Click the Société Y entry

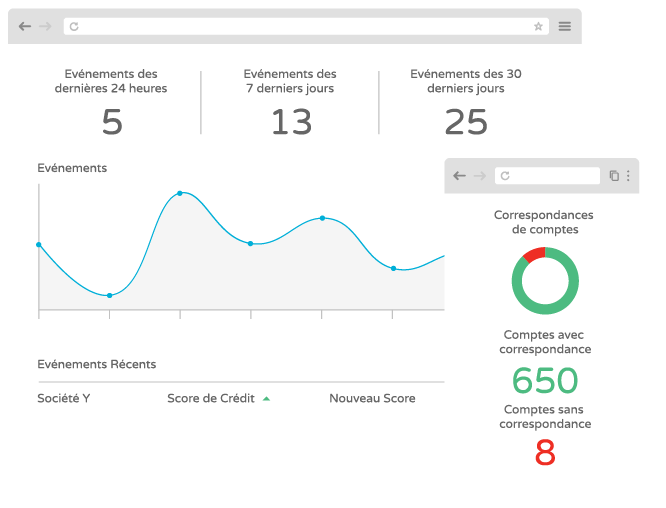(x=64, y=398)
